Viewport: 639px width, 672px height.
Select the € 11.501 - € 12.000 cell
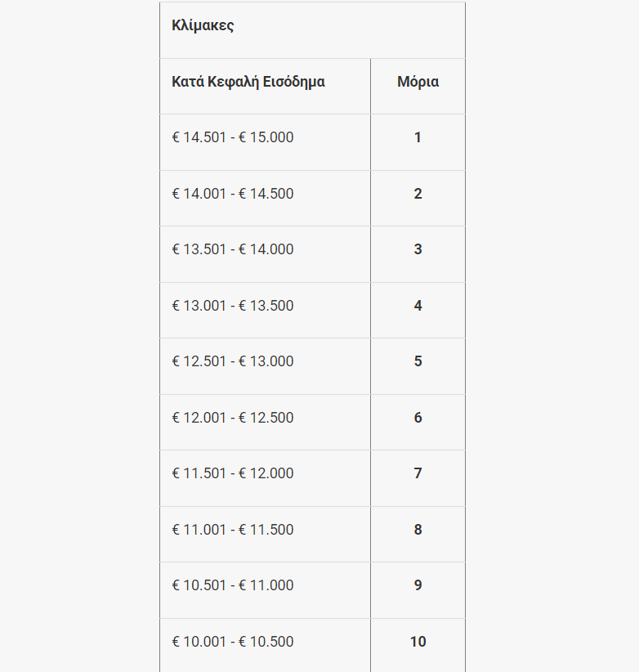[233, 473]
